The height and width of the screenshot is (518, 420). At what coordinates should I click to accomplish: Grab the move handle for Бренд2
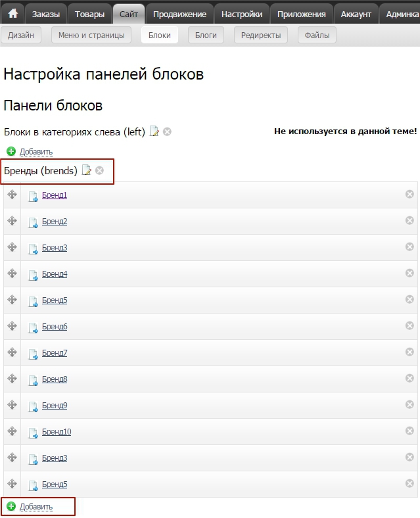coord(12,221)
